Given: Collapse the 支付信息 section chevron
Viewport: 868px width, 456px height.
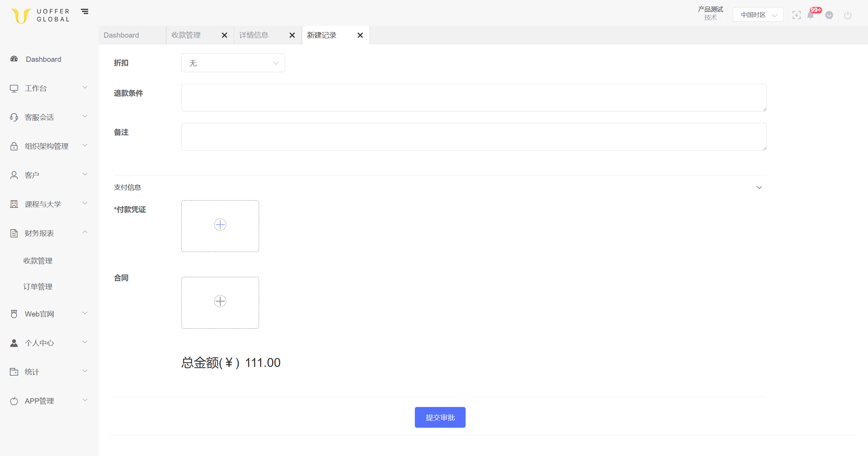Looking at the screenshot, I should click(759, 187).
